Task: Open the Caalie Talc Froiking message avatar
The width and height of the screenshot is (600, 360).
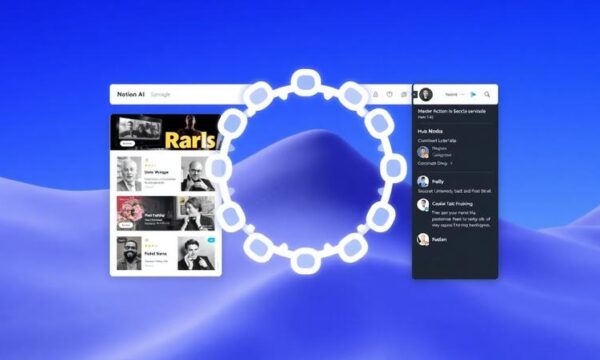Action: (423, 205)
